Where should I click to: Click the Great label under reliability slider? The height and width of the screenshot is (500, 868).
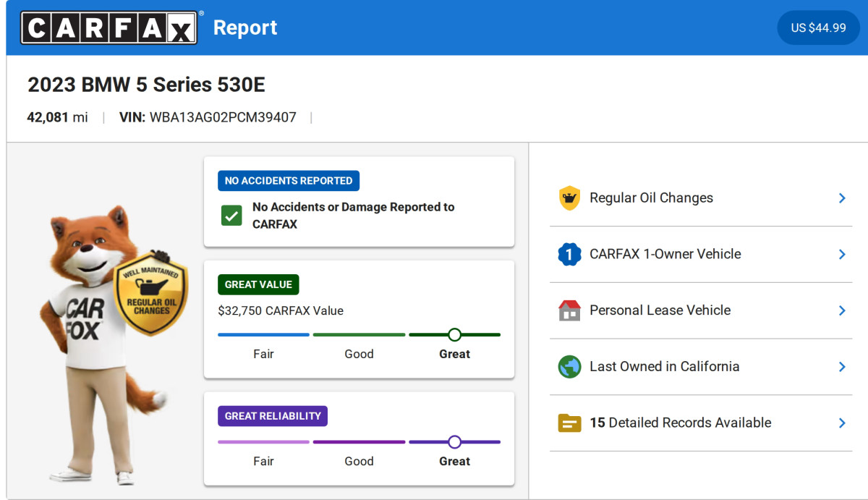(x=454, y=462)
